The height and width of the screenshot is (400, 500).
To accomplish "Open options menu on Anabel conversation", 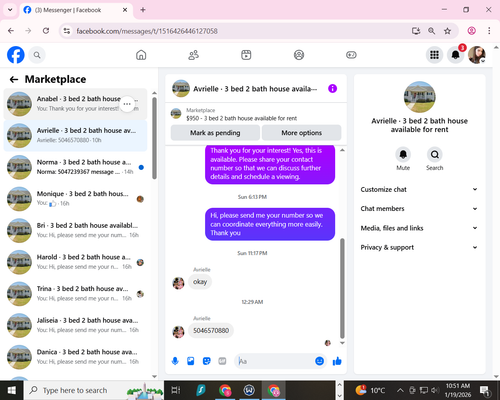I will tap(127, 104).
